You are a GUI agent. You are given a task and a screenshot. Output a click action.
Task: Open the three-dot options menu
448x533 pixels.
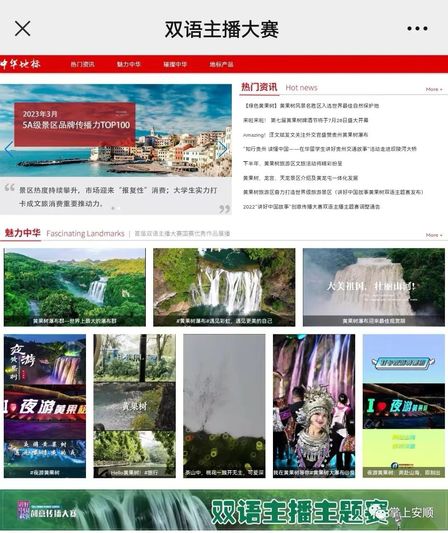coord(417,29)
